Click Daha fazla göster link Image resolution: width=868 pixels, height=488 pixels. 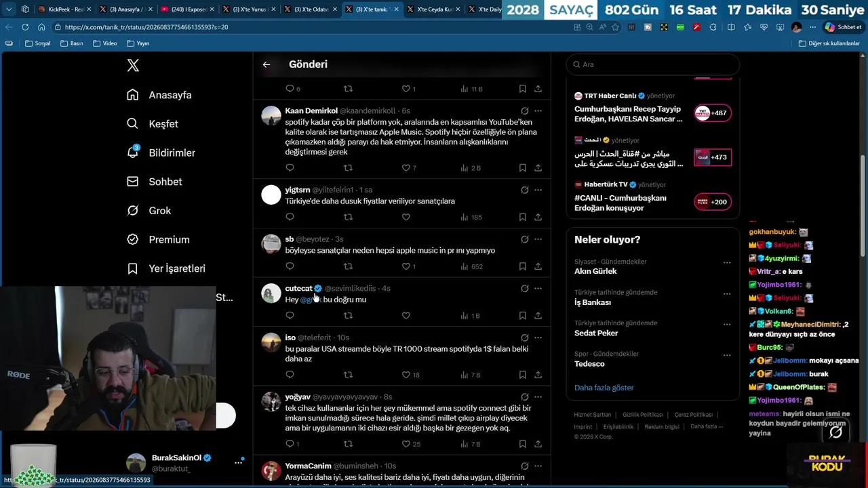click(604, 388)
